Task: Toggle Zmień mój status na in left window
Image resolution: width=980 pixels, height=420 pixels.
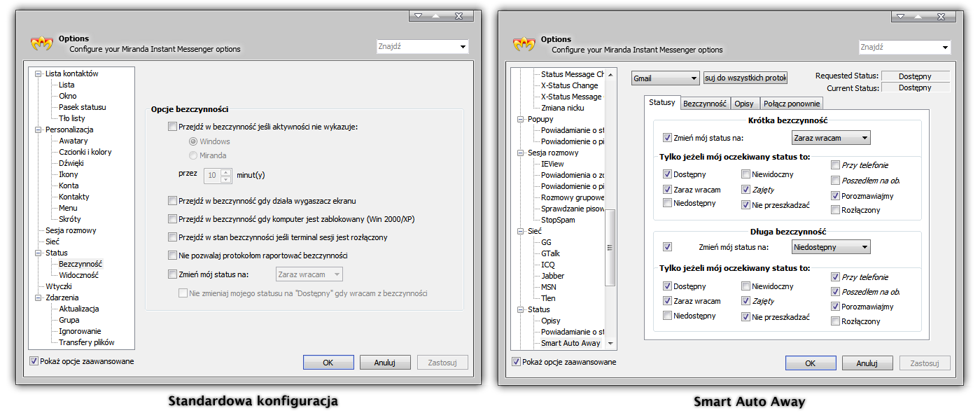Action: coord(173,274)
